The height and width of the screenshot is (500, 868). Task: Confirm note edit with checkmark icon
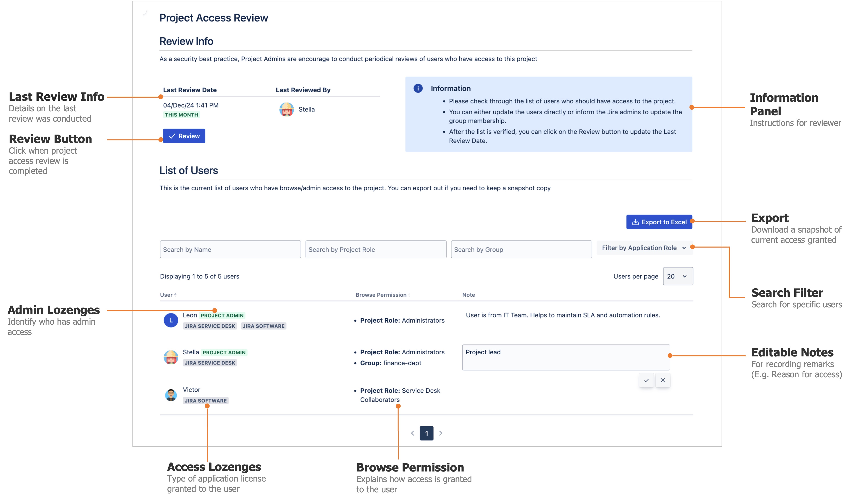646,380
